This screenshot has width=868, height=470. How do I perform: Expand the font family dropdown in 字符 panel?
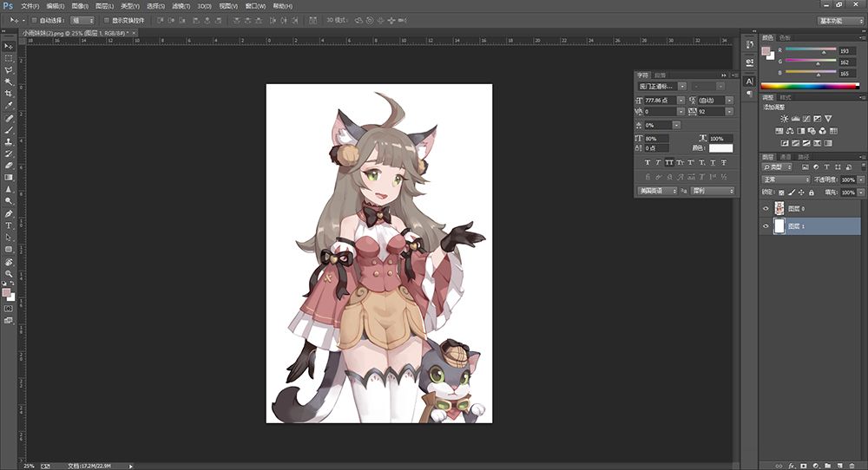(682, 87)
